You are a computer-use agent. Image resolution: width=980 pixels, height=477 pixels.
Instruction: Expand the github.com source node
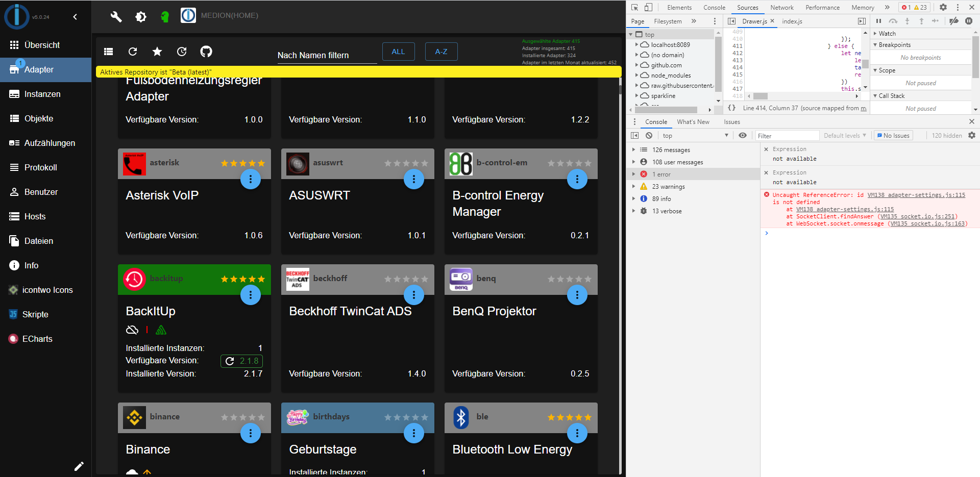click(x=636, y=65)
